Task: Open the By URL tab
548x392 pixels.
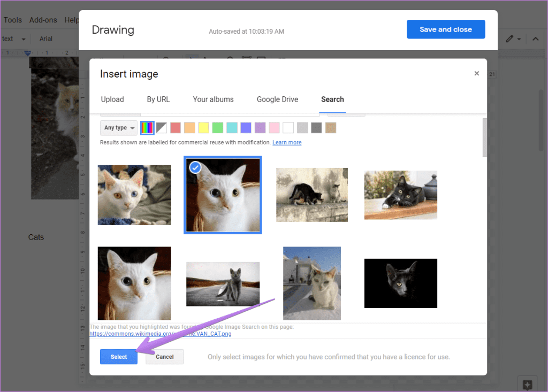Action: (x=158, y=99)
